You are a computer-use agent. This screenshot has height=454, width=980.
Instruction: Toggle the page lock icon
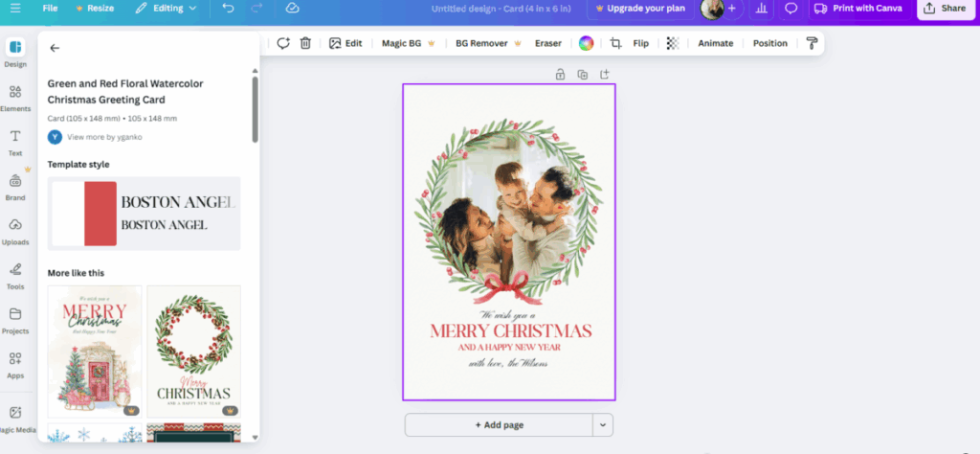[x=560, y=75]
